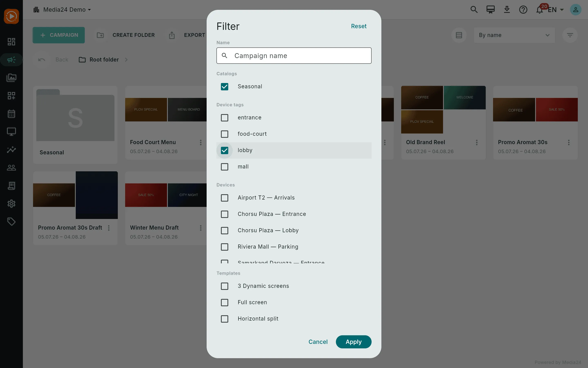Click the create folder icon
The height and width of the screenshot is (368, 588).
tap(100, 35)
